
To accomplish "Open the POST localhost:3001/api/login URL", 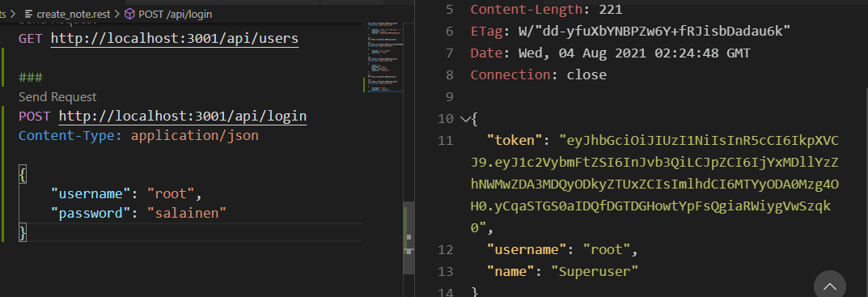I will 183,117.
